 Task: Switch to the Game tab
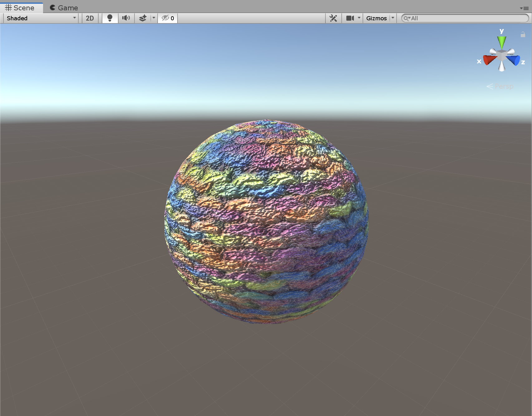64,7
